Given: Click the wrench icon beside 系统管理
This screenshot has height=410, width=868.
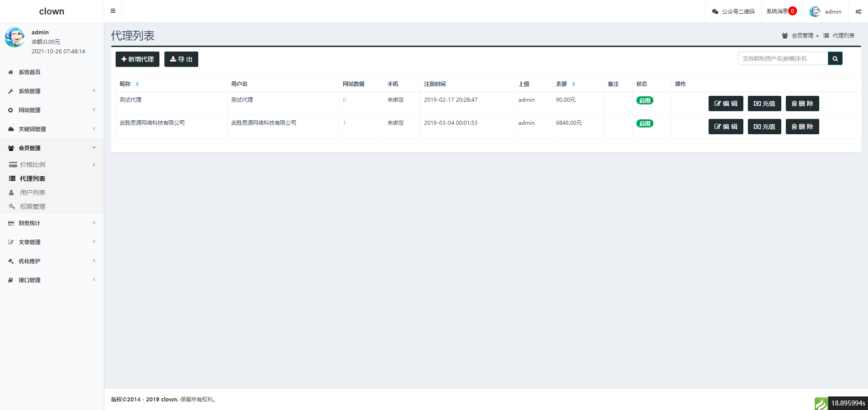Looking at the screenshot, I should (11, 91).
